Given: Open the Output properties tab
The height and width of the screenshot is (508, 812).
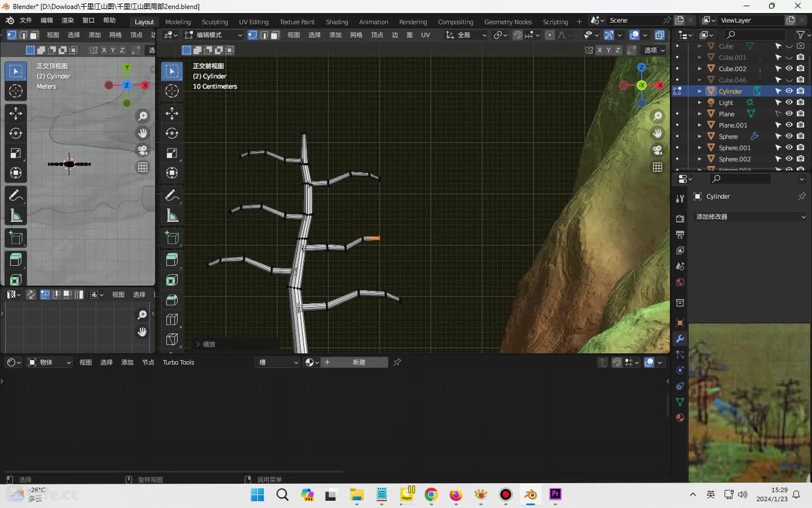Looking at the screenshot, I should 680,234.
